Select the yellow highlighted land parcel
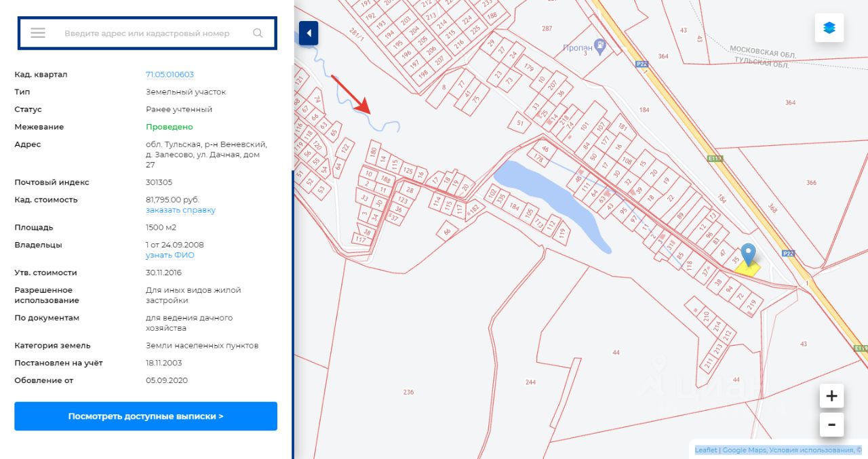This screenshot has width=868, height=459. 747,269
